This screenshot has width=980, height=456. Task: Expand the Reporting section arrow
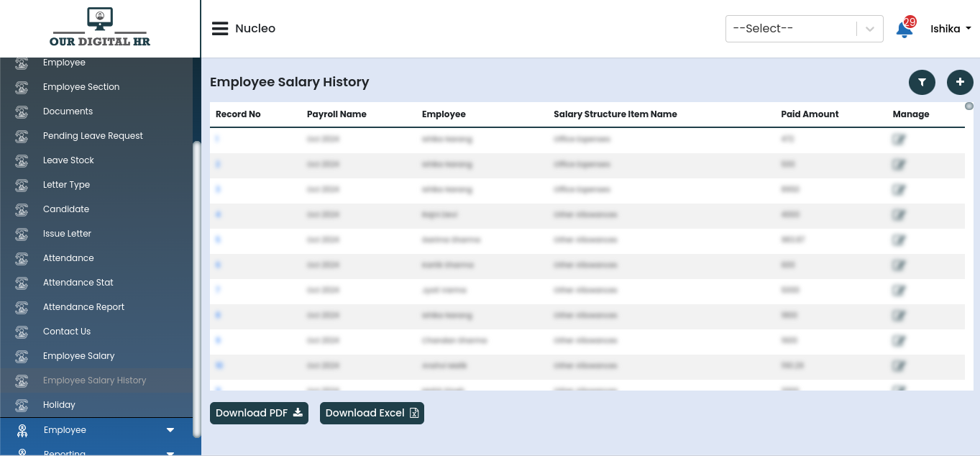[x=170, y=452]
